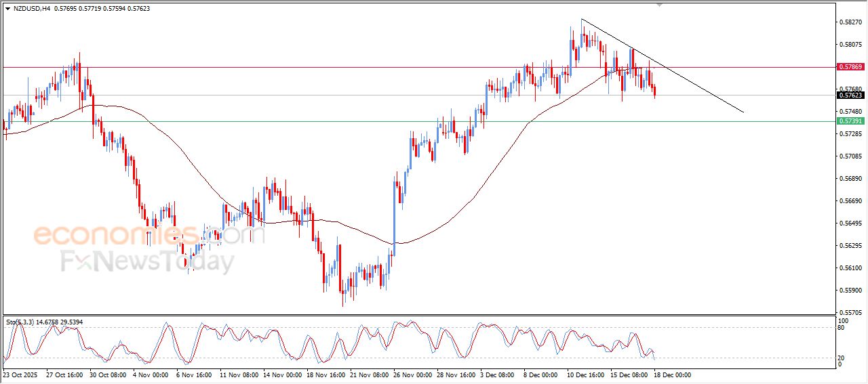The image size is (868, 384).
Task: Click the 0.55900 price scale value
Action: [x=850, y=291]
